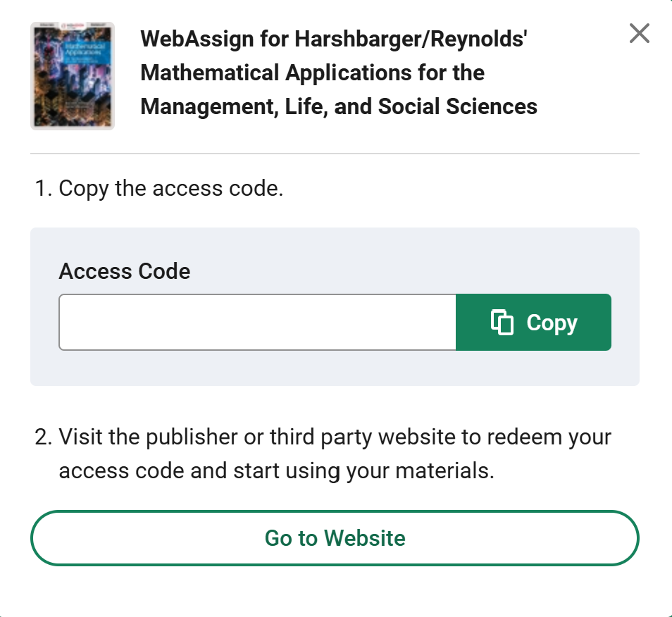Screen dimensions: 672x617
Task: Click the Copy button's white text label
Action: coord(552,322)
